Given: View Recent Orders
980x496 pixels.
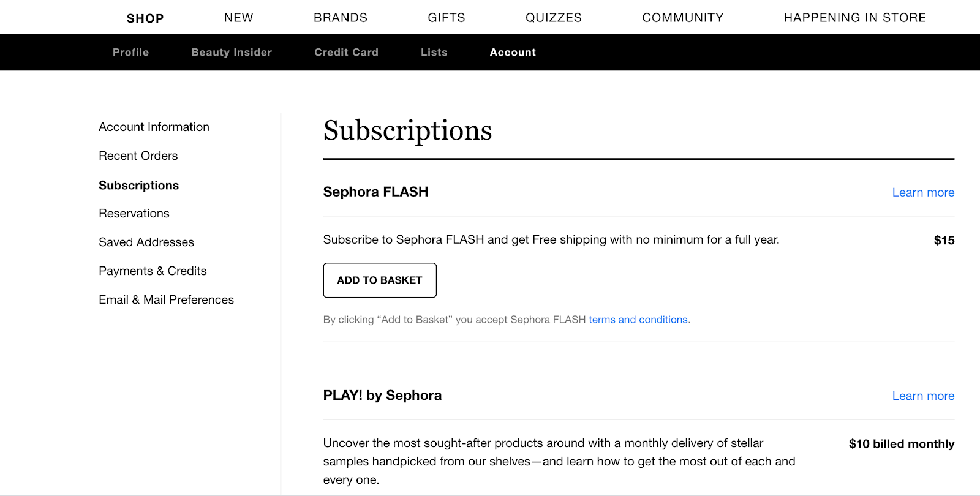Looking at the screenshot, I should coord(138,156).
